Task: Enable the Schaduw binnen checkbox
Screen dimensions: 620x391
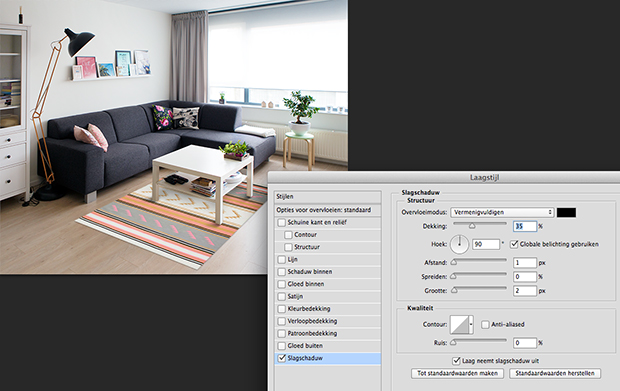Action: (282, 272)
